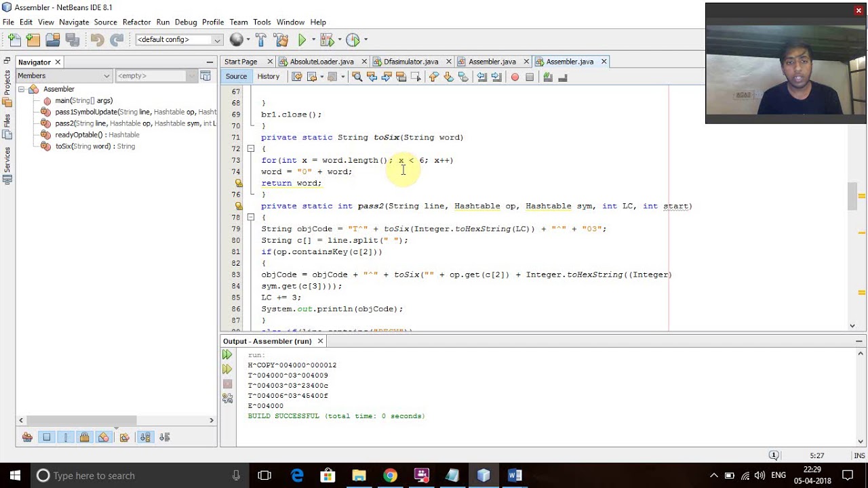Collapse code fold at line 78

[x=250, y=217]
